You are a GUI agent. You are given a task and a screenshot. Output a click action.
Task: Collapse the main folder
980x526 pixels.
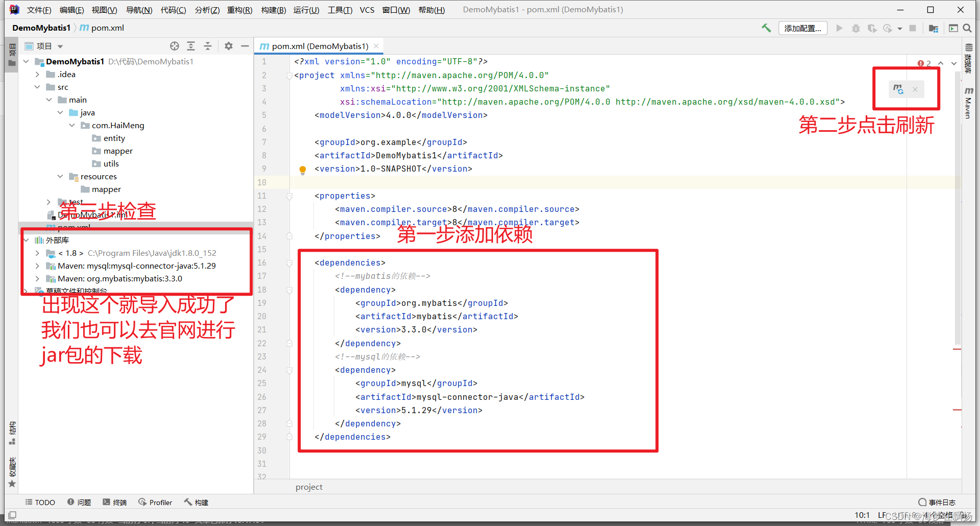point(49,100)
